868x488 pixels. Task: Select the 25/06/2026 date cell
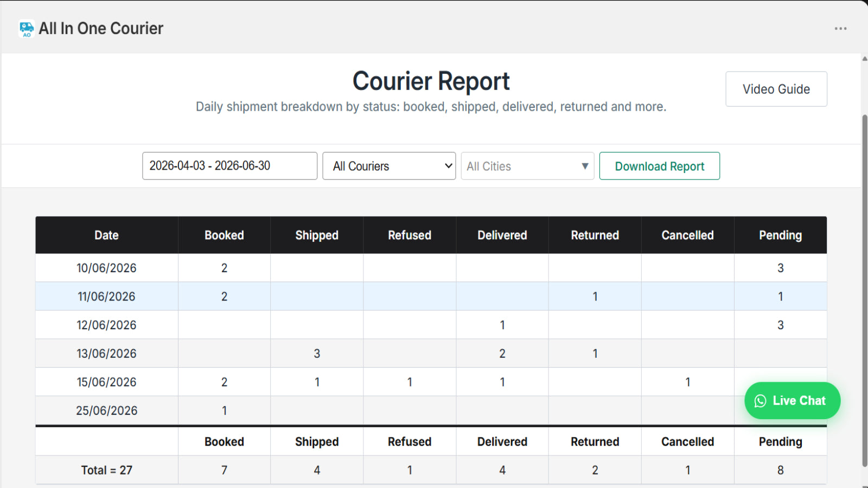point(106,410)
